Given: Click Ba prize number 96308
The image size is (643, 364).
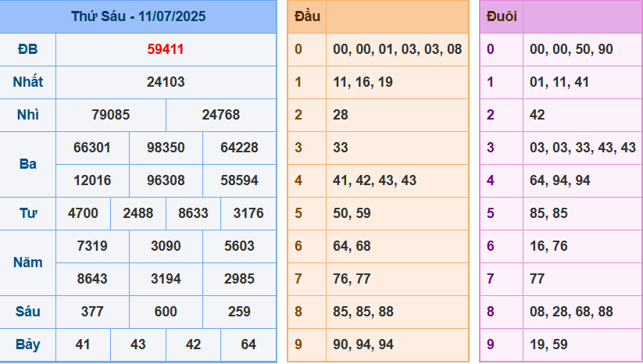Looking at the screenshot, I should point(166,180).
